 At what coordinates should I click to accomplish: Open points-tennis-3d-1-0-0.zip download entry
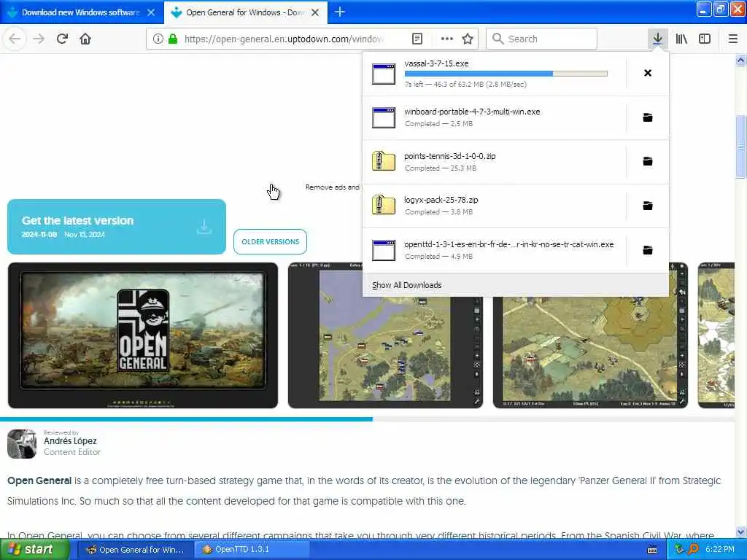pos(494,161)
